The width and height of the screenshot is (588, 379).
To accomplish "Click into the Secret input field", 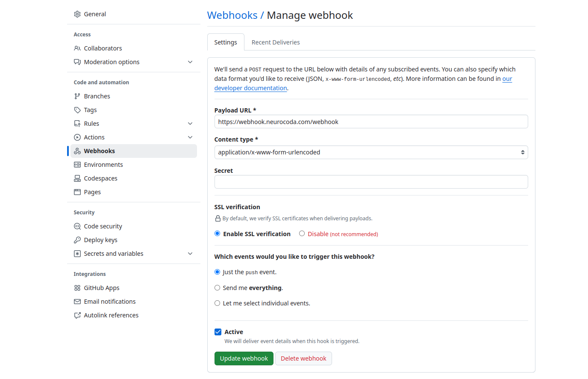I will point(370,182).
